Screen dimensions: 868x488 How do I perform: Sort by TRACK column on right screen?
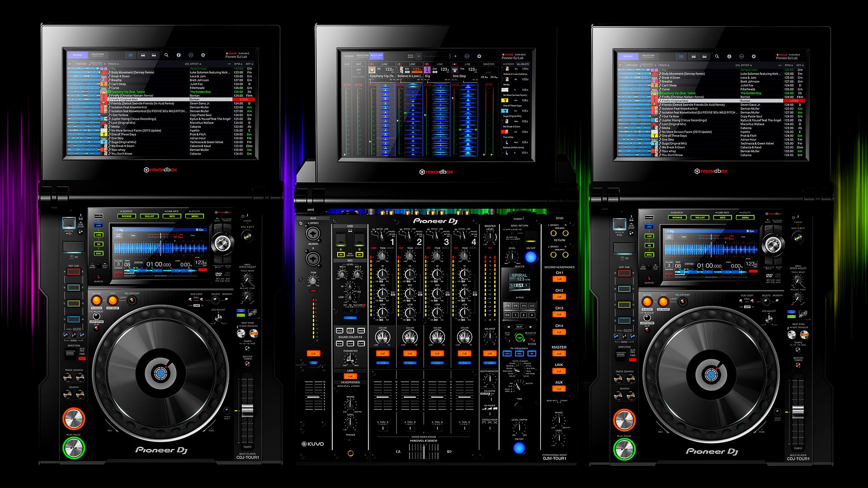coord(664,65)
